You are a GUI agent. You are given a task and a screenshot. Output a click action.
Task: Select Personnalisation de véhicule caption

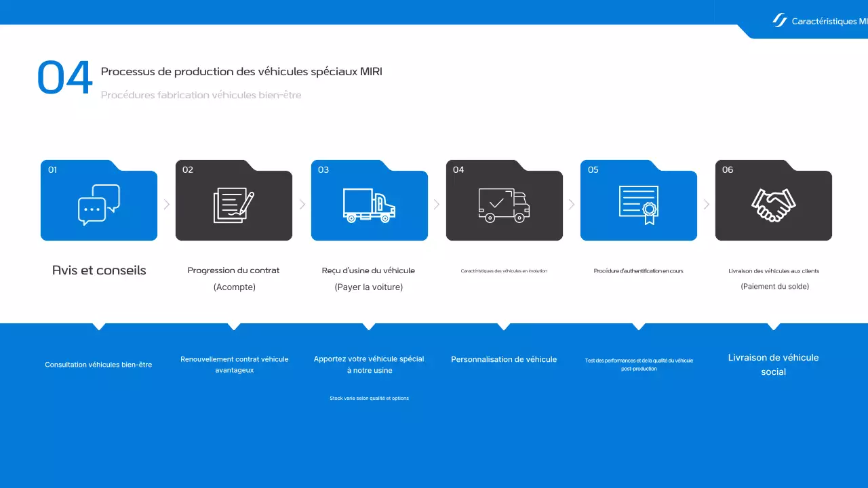tap(504, 359)
